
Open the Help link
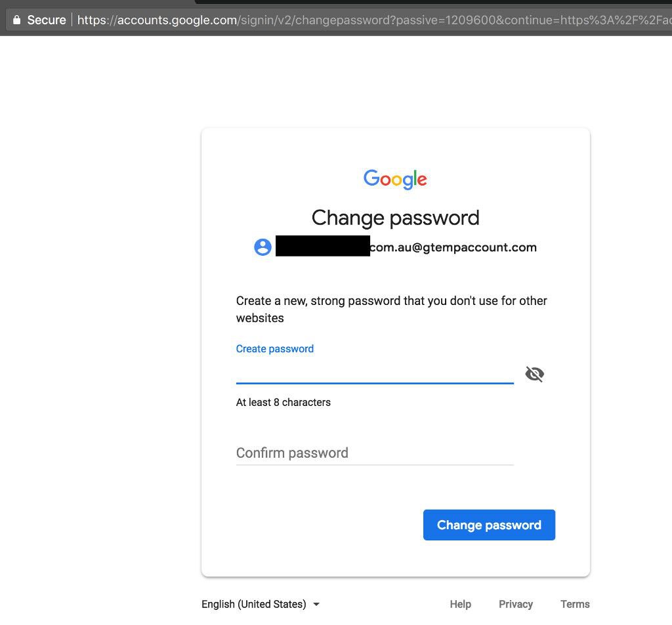click(x=460, y=604)
